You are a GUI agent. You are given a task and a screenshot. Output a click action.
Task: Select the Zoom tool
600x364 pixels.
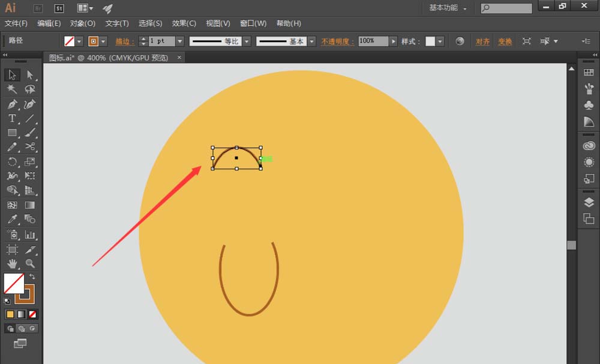pos(30,263)
